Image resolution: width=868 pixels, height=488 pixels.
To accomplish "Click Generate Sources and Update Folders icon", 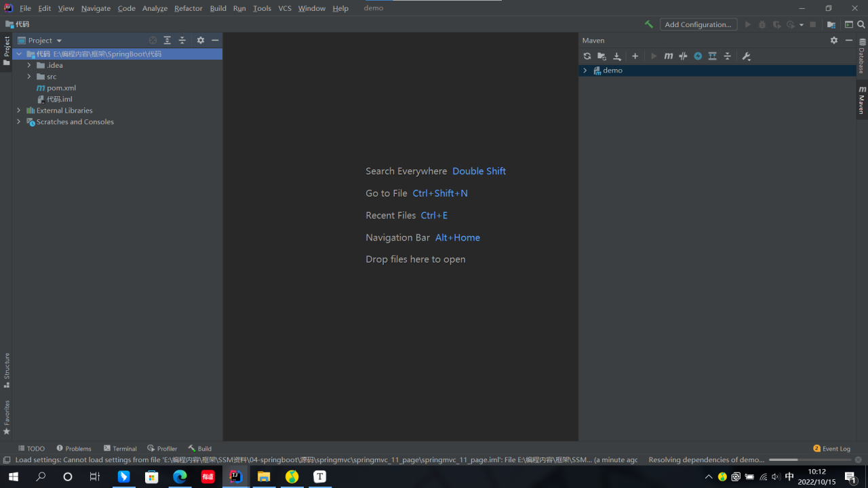I will (601, 56).
